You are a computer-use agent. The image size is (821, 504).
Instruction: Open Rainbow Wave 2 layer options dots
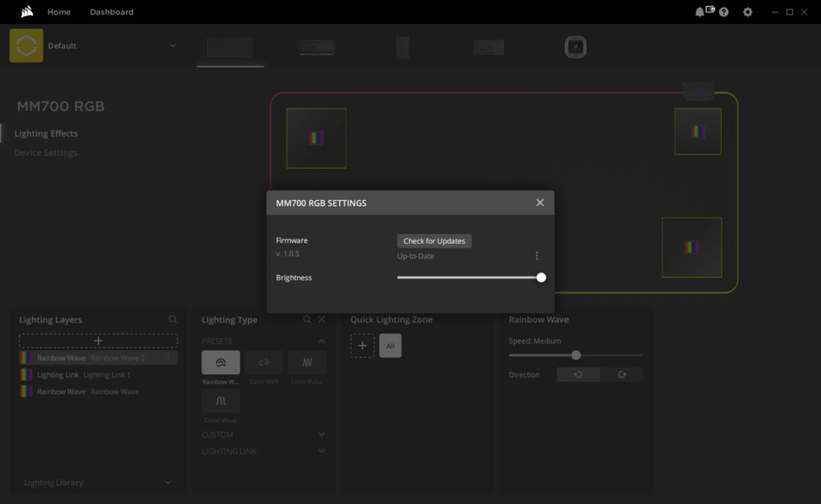168,358
